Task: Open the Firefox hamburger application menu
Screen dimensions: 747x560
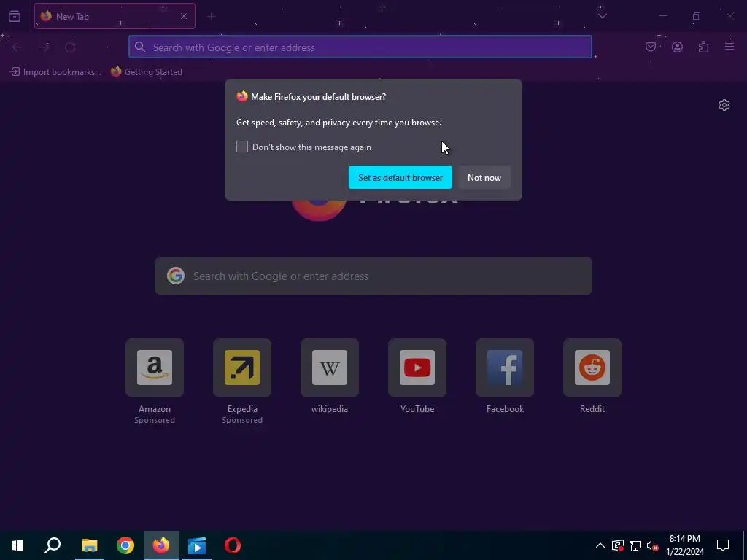Action: tap(729, 47)
